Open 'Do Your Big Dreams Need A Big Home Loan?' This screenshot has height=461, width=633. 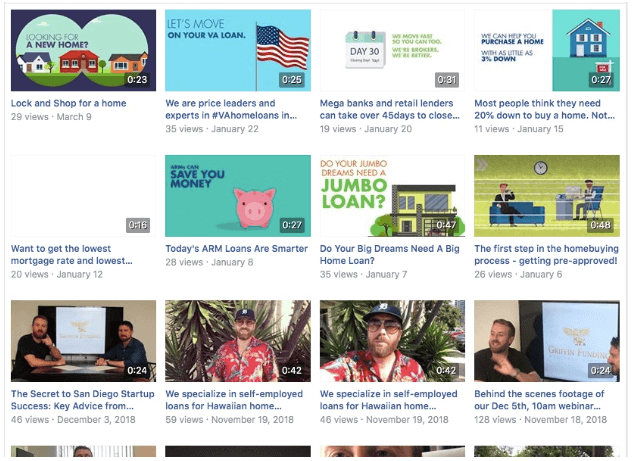(390, 255)
